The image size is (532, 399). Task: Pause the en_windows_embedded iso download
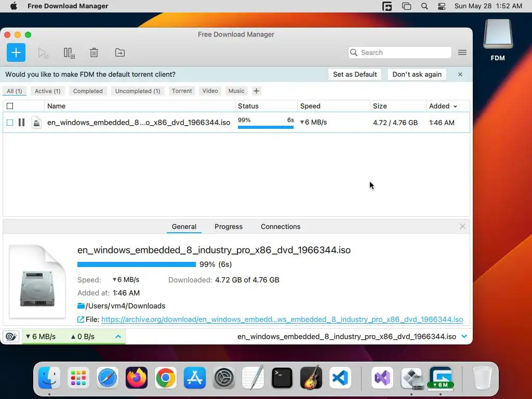point(22,123)
